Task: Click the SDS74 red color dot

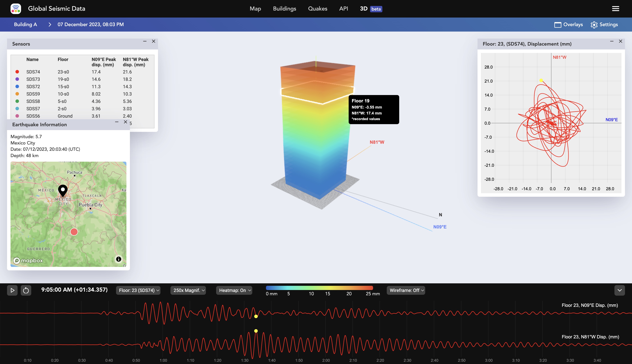Action: click(17, 72)
